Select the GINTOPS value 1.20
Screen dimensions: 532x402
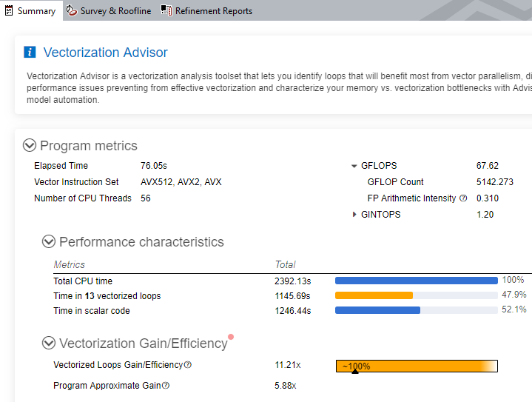pyautogui.click(x=485, y=215)
